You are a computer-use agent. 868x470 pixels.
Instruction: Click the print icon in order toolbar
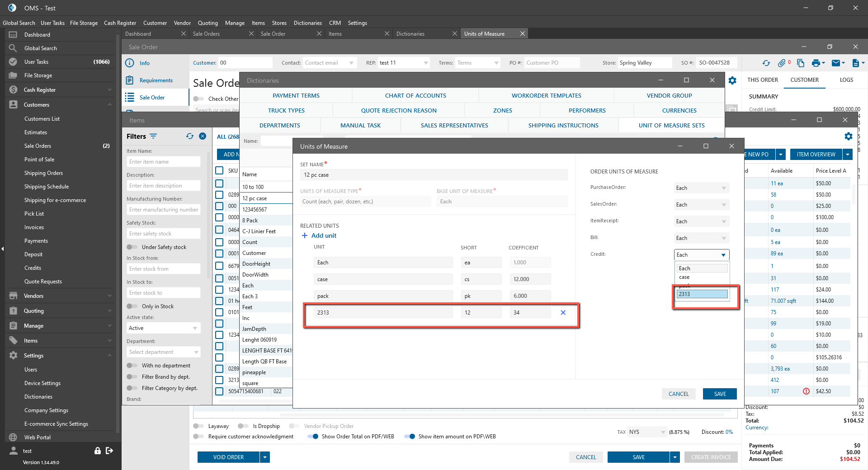pos(816,63)
